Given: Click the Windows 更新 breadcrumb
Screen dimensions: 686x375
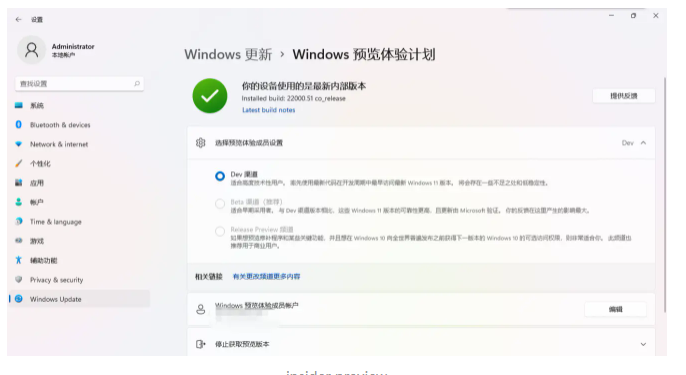Looking at the screenshot, I should click(x=228, y=55).
